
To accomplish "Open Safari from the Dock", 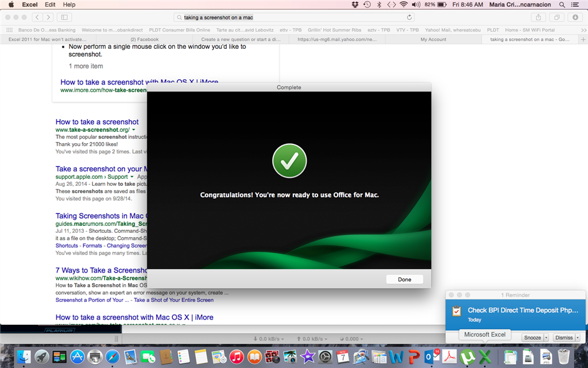I will (113, 356).
